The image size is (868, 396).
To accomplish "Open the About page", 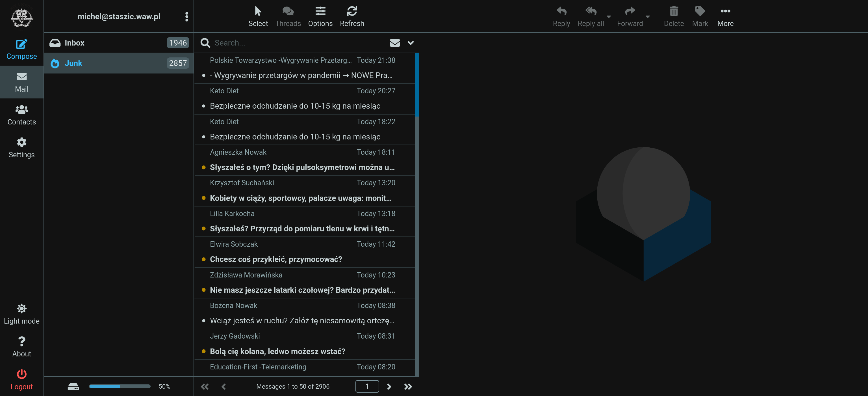I will [x=21, y=346].
